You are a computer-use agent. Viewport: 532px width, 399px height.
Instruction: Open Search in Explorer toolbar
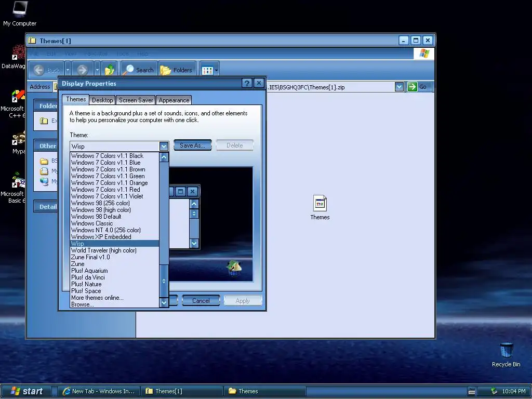coord(139,70)
